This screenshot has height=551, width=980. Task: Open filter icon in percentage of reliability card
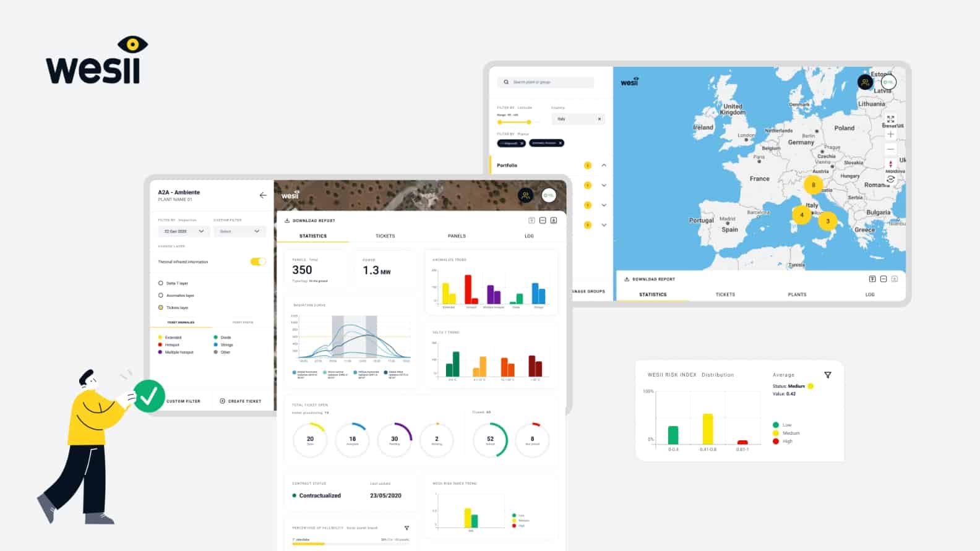coord(406,528)
